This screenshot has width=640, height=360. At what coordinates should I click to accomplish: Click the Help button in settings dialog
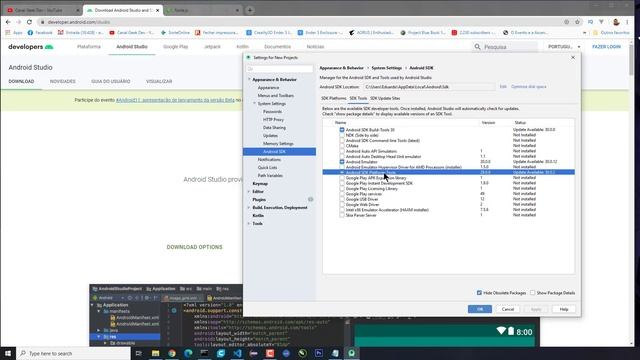tap(564, 309)
